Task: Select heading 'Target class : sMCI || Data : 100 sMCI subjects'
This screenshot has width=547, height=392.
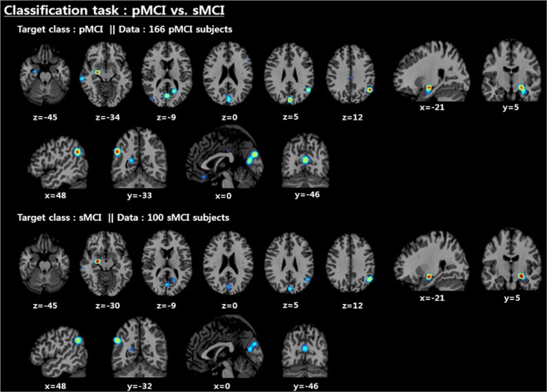Action: coord(123,218)
